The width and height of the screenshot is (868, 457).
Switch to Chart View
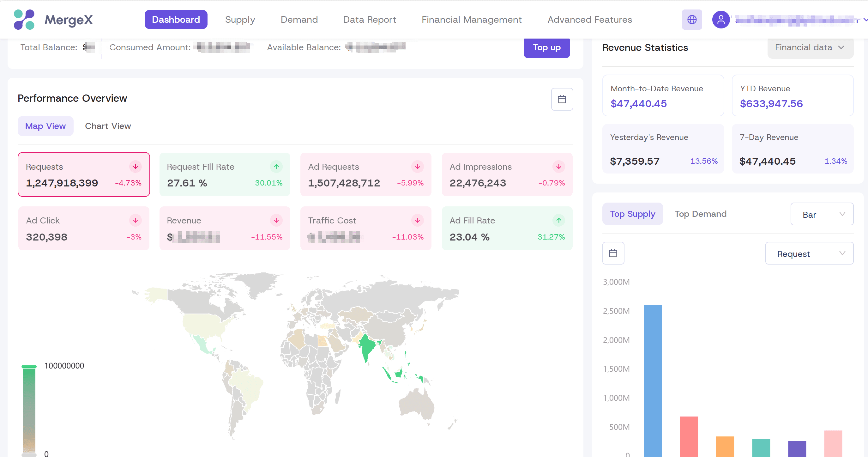coord(108,126)
